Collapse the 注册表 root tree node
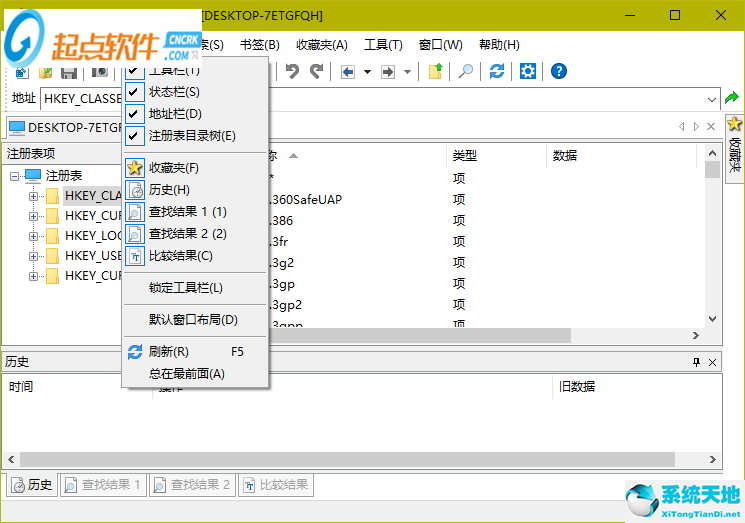 [15, 176]
